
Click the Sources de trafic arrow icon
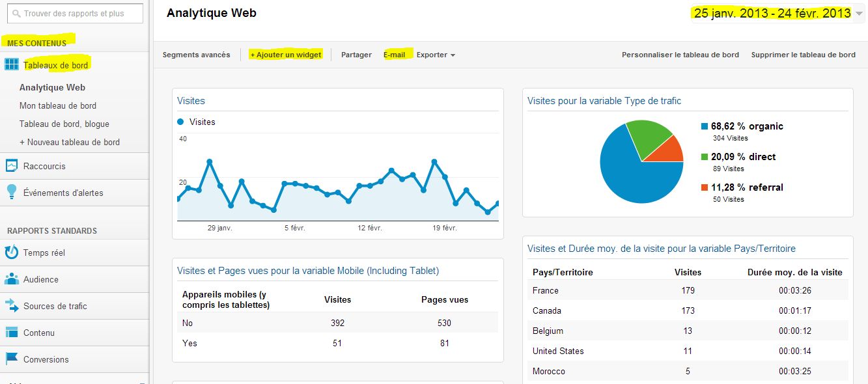point(11,306)
